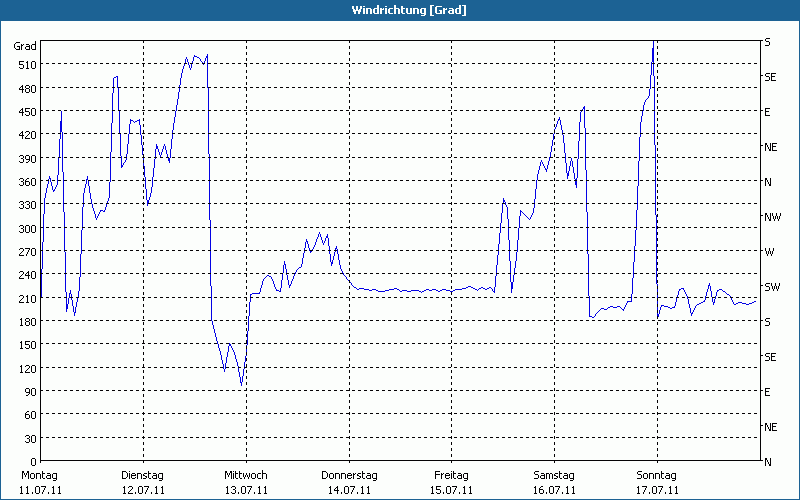
Task: Click the W compass direction label
Action: pyautogui.click(x=769, y=252)
